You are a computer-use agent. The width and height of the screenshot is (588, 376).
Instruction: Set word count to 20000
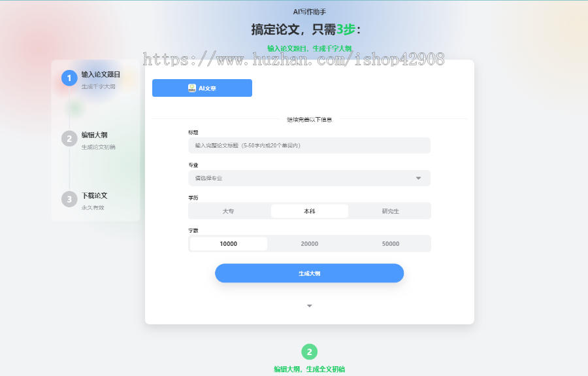click(310, 244)
